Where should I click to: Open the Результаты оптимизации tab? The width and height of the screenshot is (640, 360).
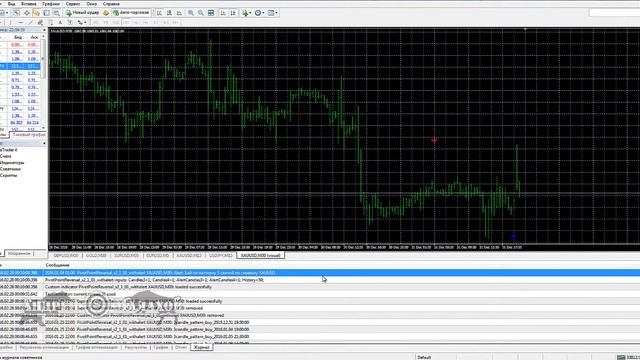tap(44, 347)
